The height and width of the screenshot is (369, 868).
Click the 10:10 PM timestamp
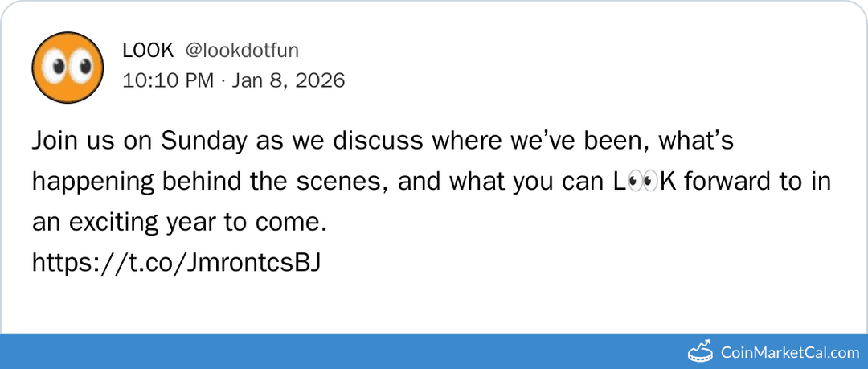coord(168,80)
